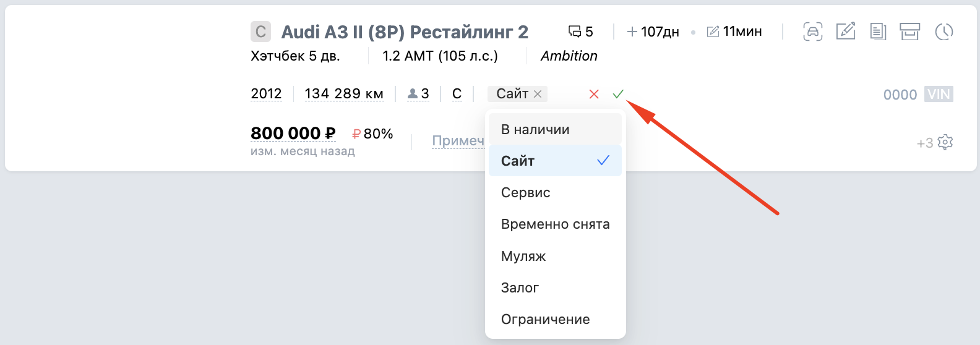Click the VIN badge
This screenshot has width=980, height=345.
939,95
